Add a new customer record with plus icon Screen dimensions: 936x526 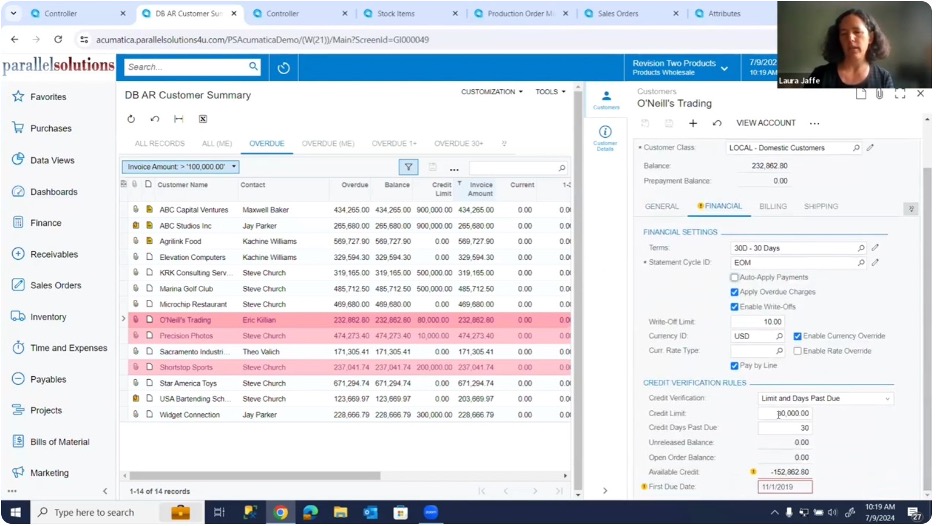click(693, 123)
